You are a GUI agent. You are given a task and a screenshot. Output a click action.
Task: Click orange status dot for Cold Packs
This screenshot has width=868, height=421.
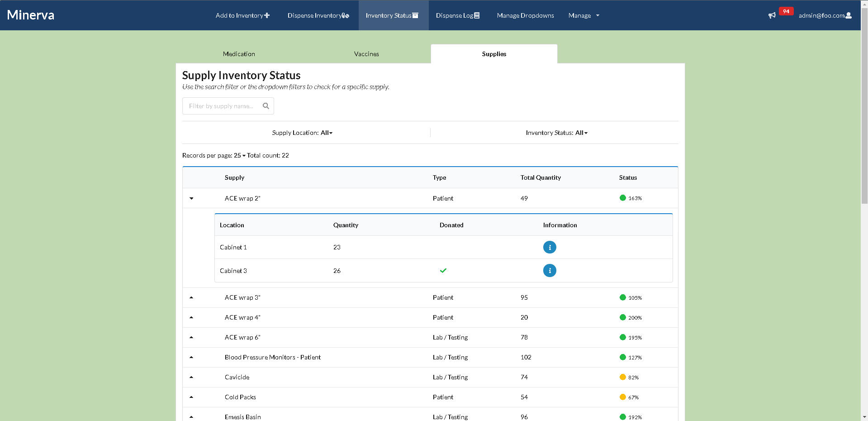point(623,397)
